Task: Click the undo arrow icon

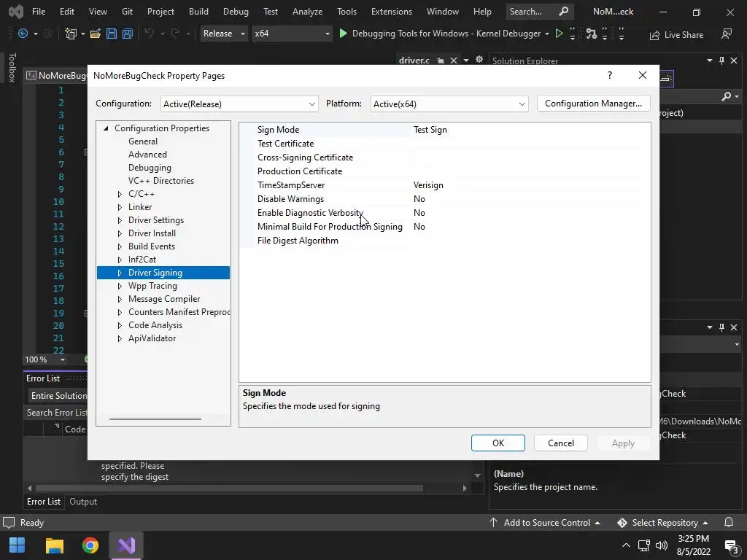Action: (149, 34)
